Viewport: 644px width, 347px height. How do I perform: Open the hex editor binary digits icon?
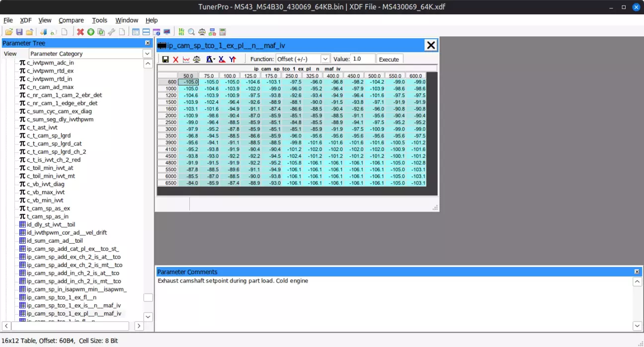tap(181, 32)
